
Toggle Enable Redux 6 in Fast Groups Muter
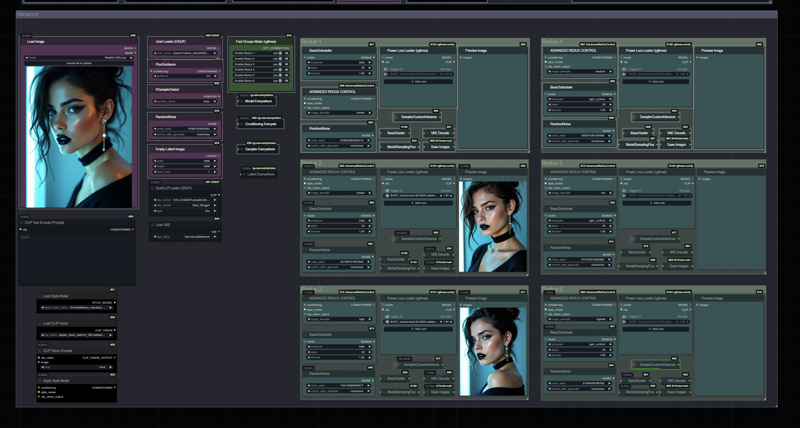280,81
